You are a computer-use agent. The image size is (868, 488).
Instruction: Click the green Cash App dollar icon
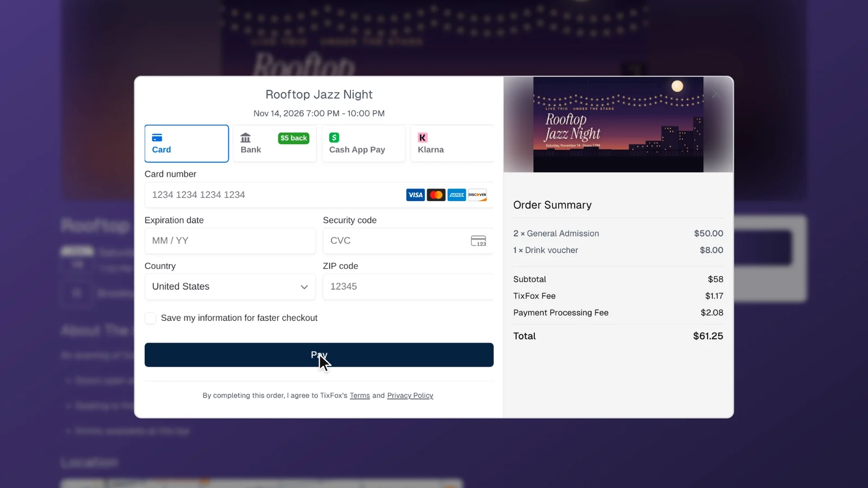pyautogui.click(x=334, y=138)
